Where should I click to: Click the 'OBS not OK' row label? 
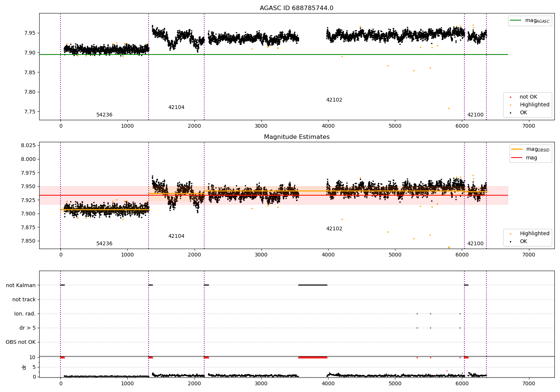21,342
